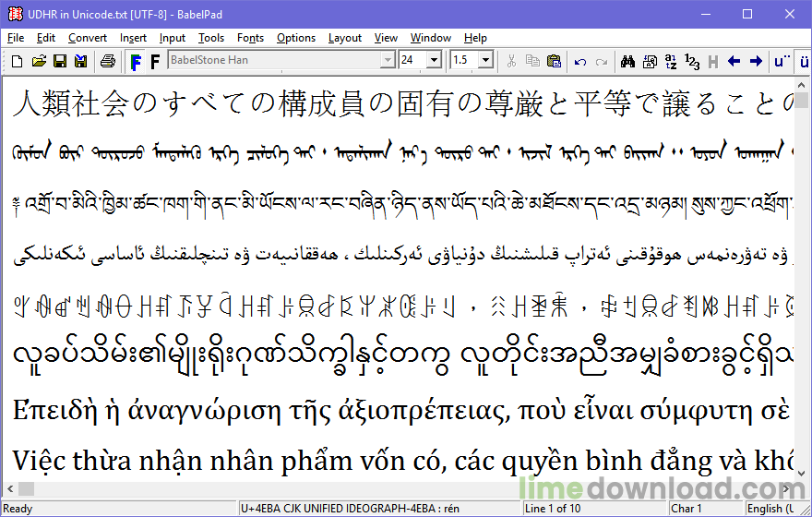Click the horizontal scrollbar right arrow
This screenshot has width=812, height=517.
coord(786,488)
